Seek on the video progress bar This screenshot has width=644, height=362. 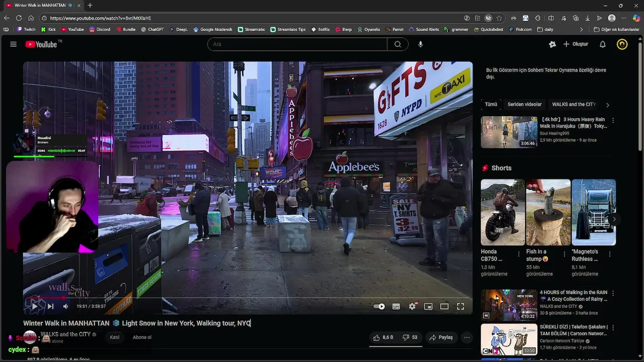[x=248, y=298]
